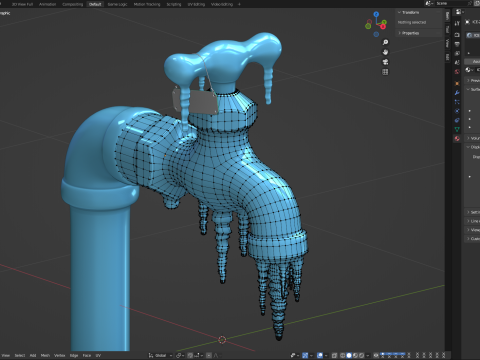Open the Object Data green triangle tab
480x360 pixels.
(457, 129)
